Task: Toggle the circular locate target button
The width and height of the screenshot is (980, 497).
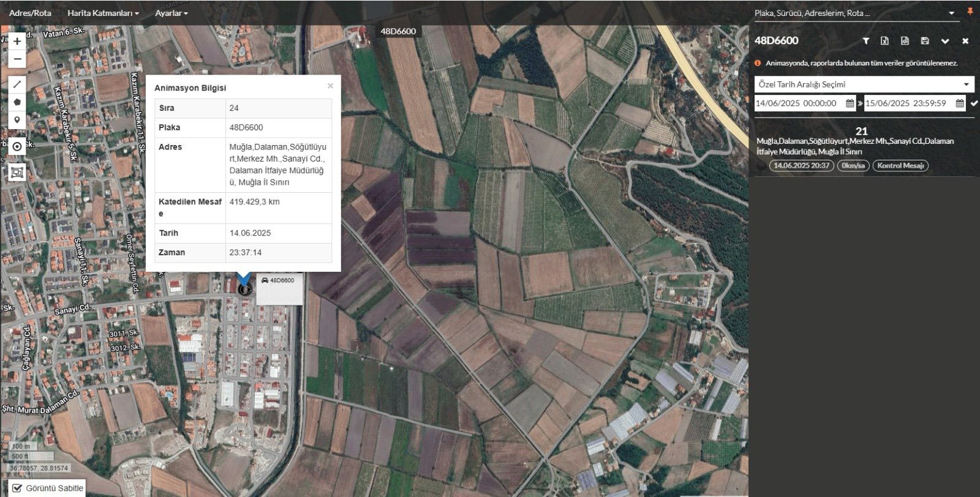Action: pyautogui.click(x=17, y=147)
